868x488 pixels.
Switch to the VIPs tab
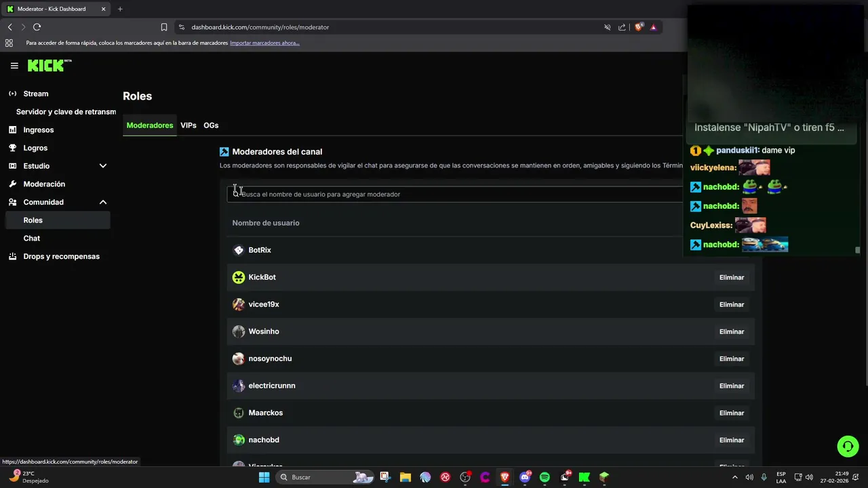[189, 125]
